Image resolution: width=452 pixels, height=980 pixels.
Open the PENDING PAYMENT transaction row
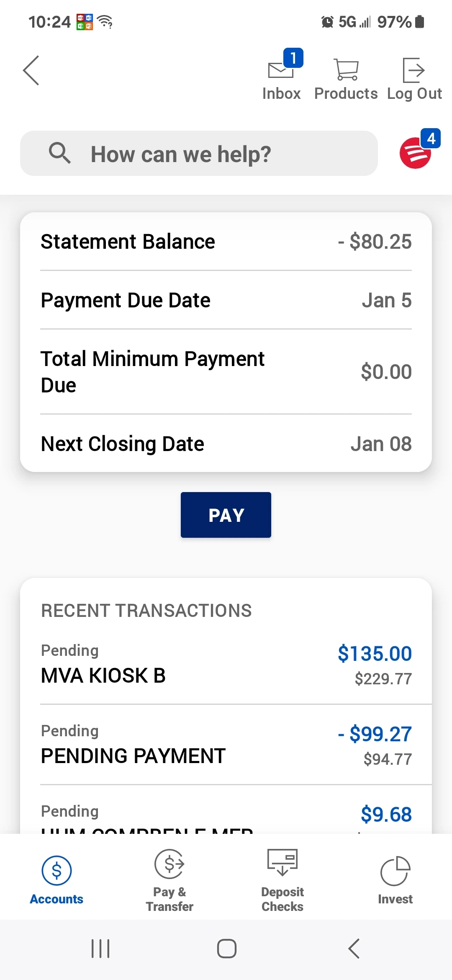pos(226,745)
